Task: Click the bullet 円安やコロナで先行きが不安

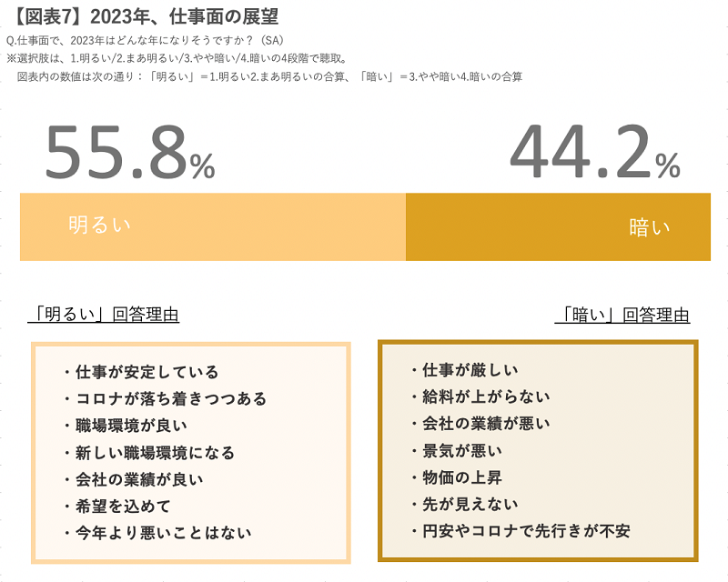Action: point(521,530)
